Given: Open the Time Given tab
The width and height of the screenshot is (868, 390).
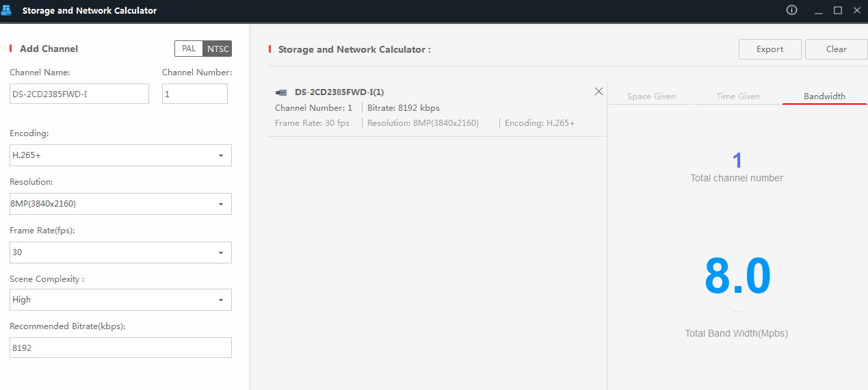Looking at the screenshot, I should coord(737,96).
